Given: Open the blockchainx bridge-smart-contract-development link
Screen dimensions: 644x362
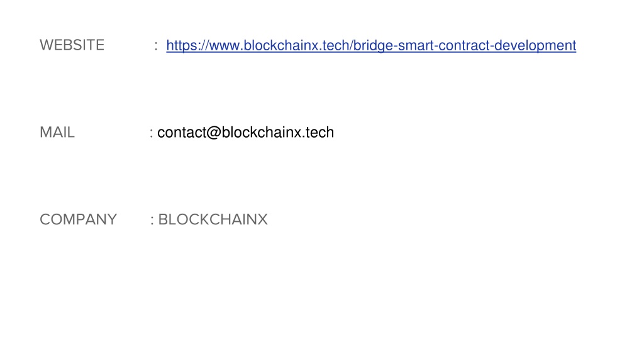Looking at the screenshot, I should [371, 45].
